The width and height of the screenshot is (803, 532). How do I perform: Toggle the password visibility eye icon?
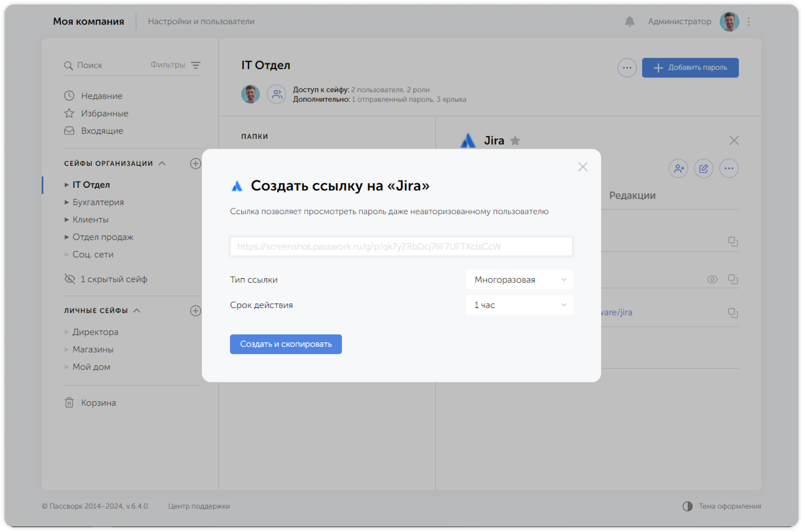coord(712,279)
